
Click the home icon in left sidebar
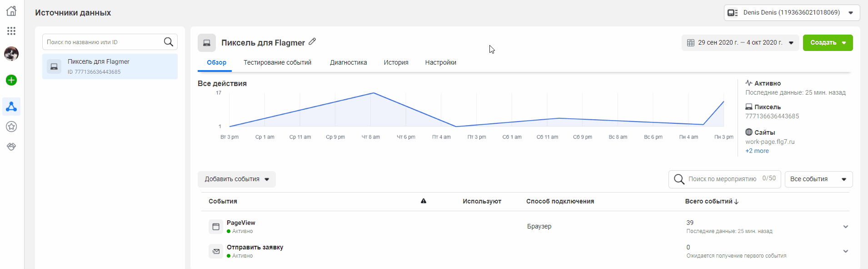click(x=11, y=11)
